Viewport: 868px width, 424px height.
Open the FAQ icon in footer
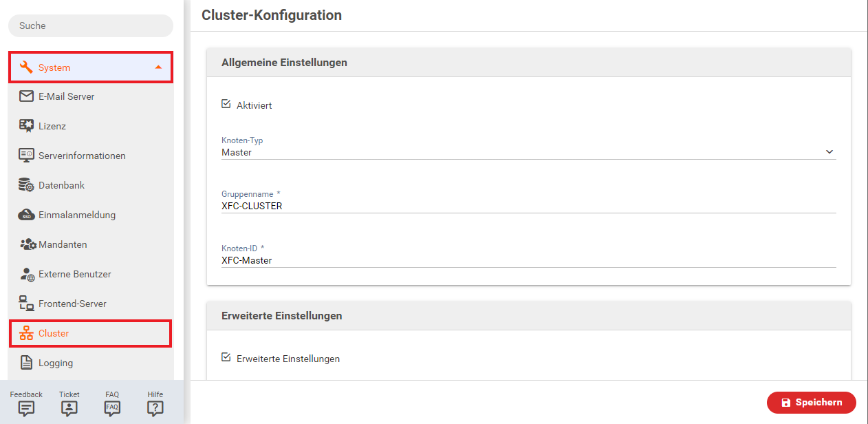[x=112, y=407]
